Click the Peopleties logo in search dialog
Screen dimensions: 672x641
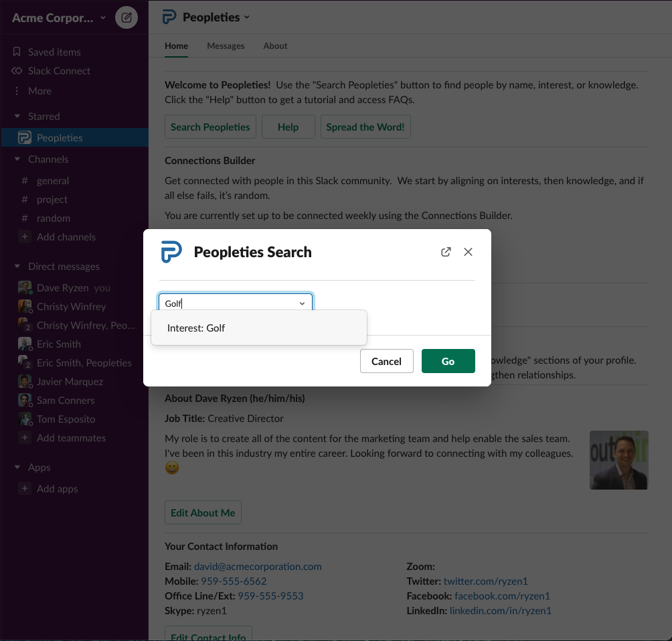[x=171, y=252]
